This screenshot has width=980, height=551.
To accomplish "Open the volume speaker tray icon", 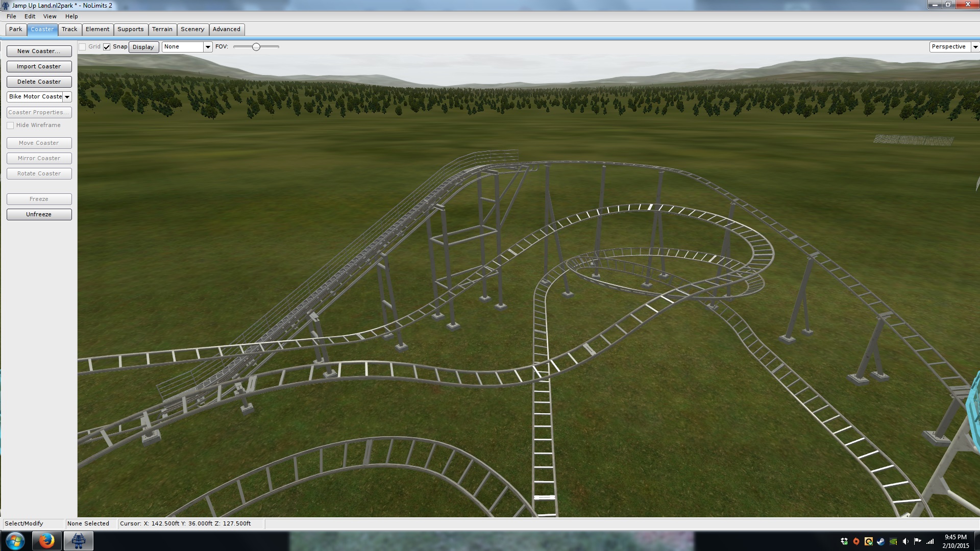I will tap(905, 541).
